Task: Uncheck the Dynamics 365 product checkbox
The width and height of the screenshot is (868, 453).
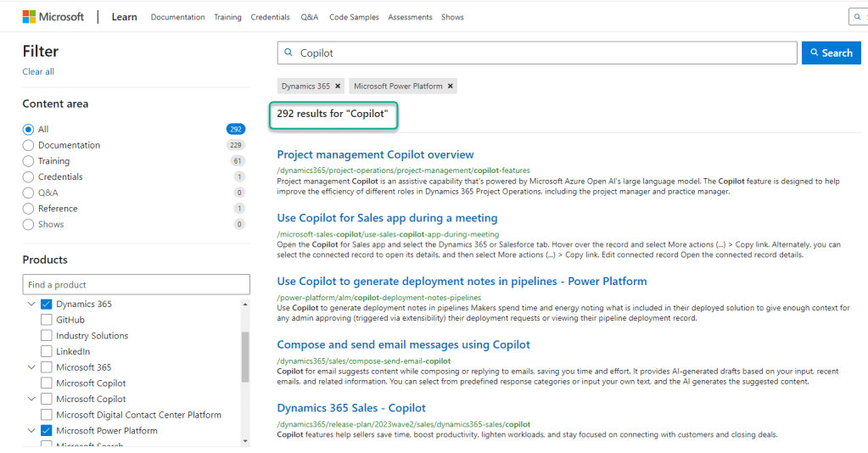Action: pos(47,305)
